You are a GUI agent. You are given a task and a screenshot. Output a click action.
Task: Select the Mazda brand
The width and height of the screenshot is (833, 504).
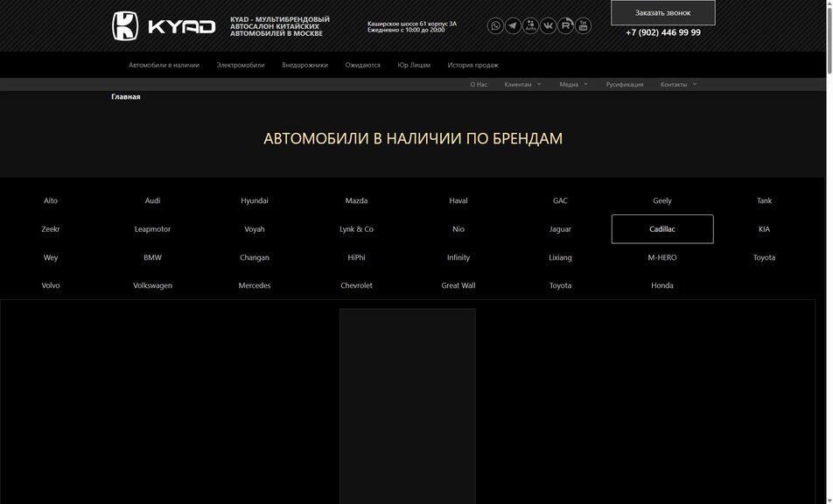(x=356, y=200)
